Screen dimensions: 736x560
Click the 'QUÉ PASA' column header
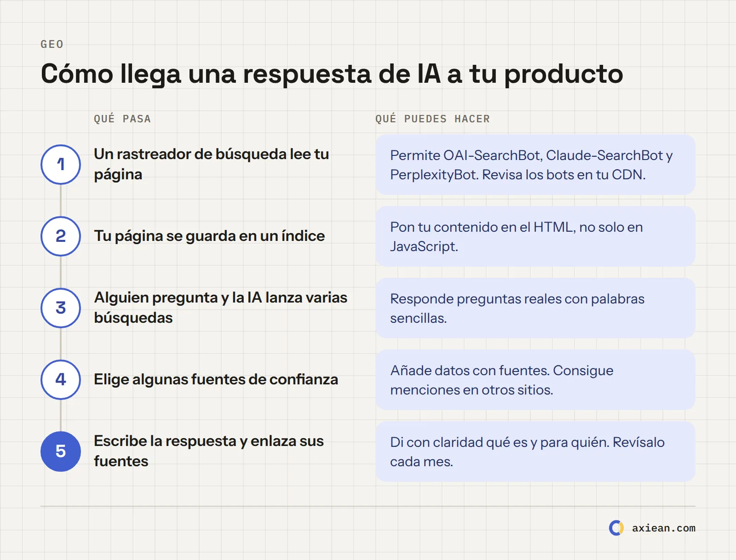(122, 119)
